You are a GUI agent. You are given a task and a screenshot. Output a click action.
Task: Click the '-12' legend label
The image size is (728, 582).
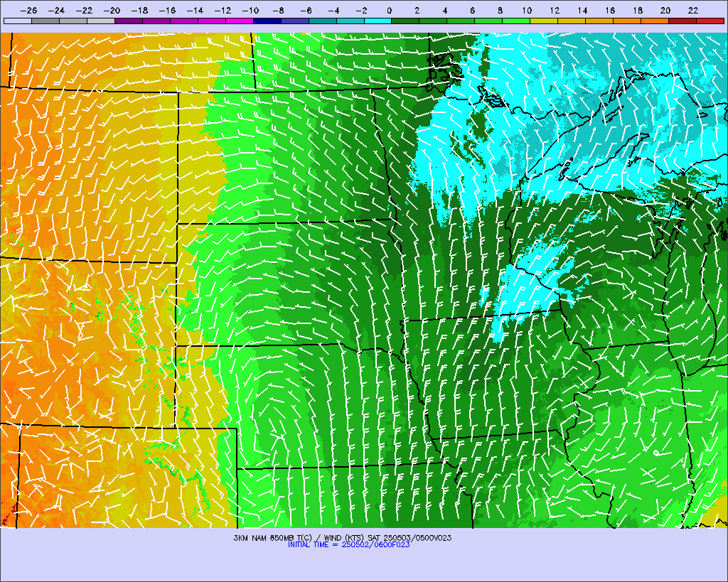coord(223,10)
